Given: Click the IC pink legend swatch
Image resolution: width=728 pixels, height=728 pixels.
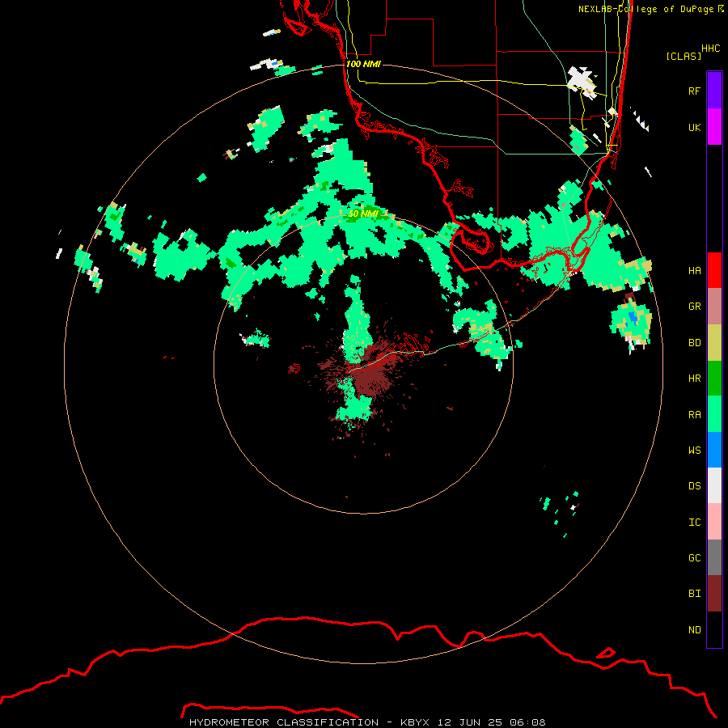Looking at the screenshot, I should pyautogui.click(x=714, y=522).
